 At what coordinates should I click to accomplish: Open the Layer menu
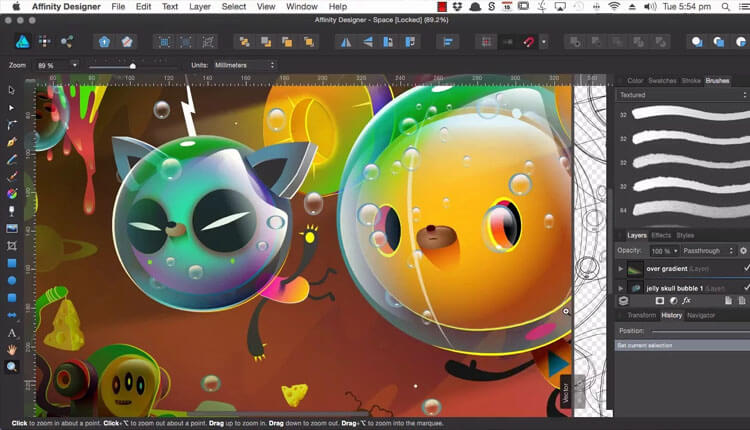coord(199,7)
